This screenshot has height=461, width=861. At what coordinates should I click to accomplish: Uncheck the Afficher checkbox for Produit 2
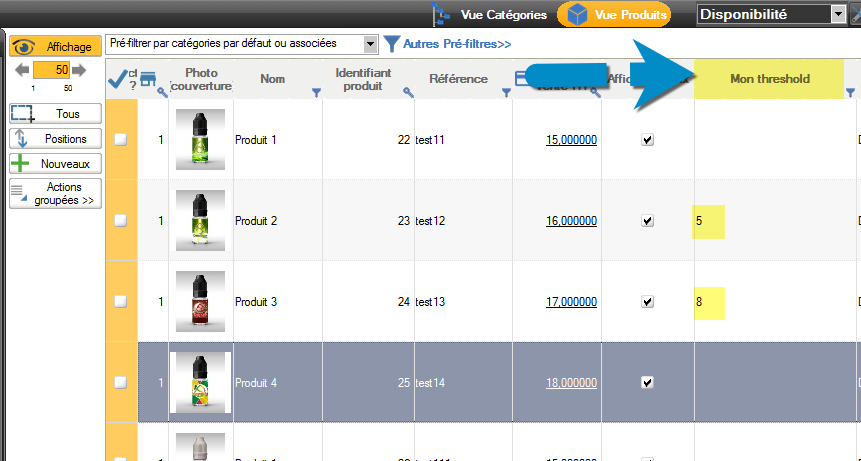point(647,221)
